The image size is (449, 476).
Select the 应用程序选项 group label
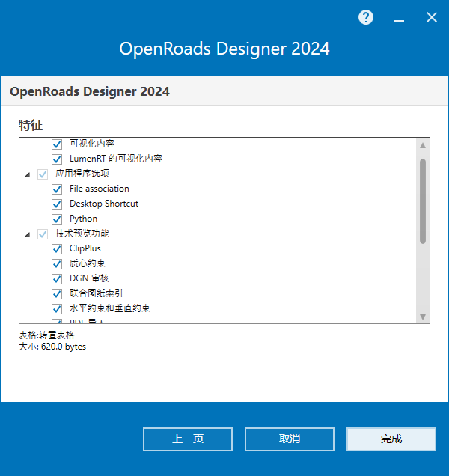point(82,174)
